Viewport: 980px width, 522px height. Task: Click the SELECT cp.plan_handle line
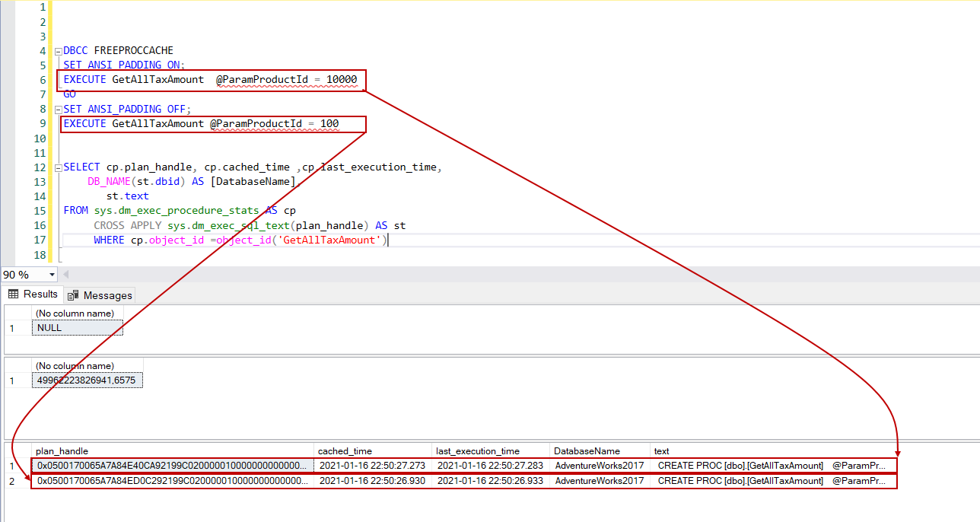[253, 167]
